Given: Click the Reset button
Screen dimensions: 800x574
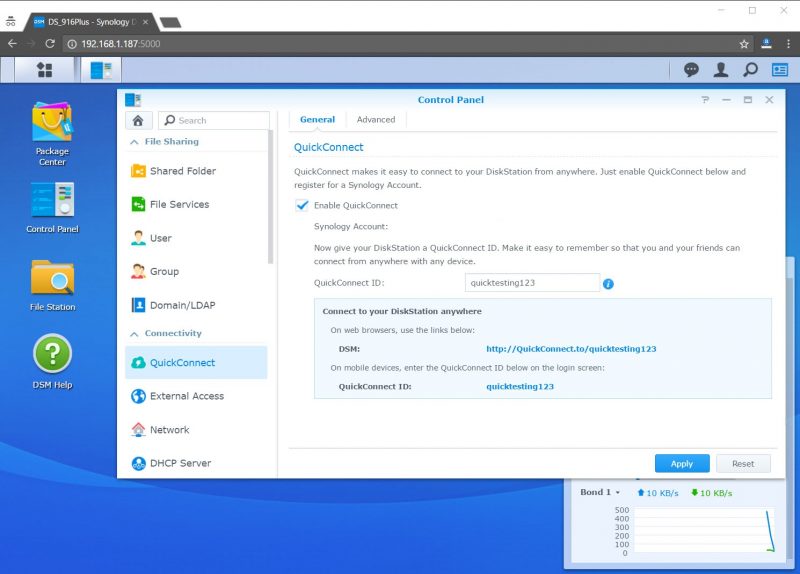Looking at the screenshot, I should (743, 464).
